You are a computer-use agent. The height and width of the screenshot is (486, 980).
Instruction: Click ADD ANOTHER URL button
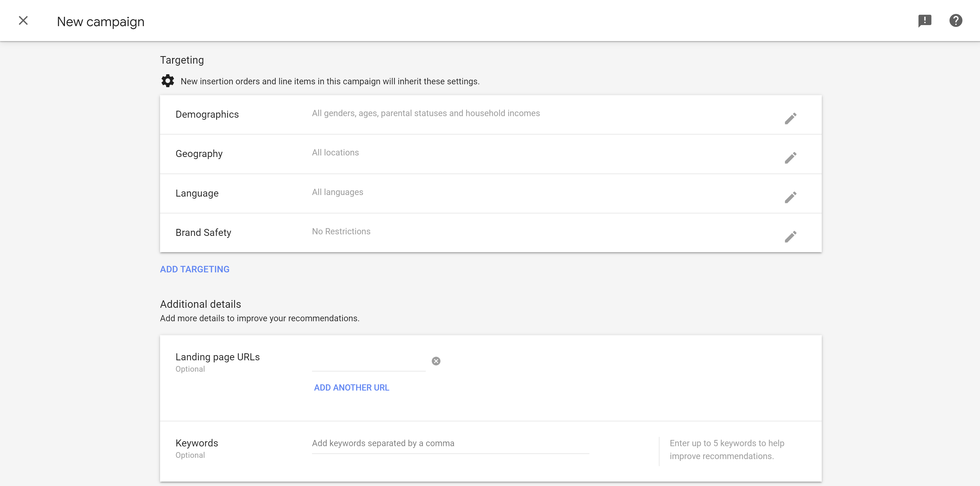(x=352, y=387)
